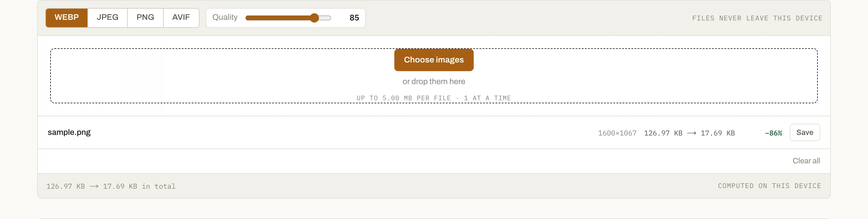Click the Quality label
The width and height of the screenshot is (868, 219).
(x=225, y=17)
